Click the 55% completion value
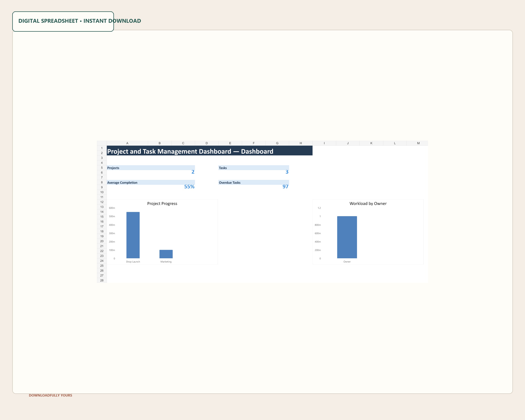This screenshot has height=420, width=525. [x=189, y=187]
